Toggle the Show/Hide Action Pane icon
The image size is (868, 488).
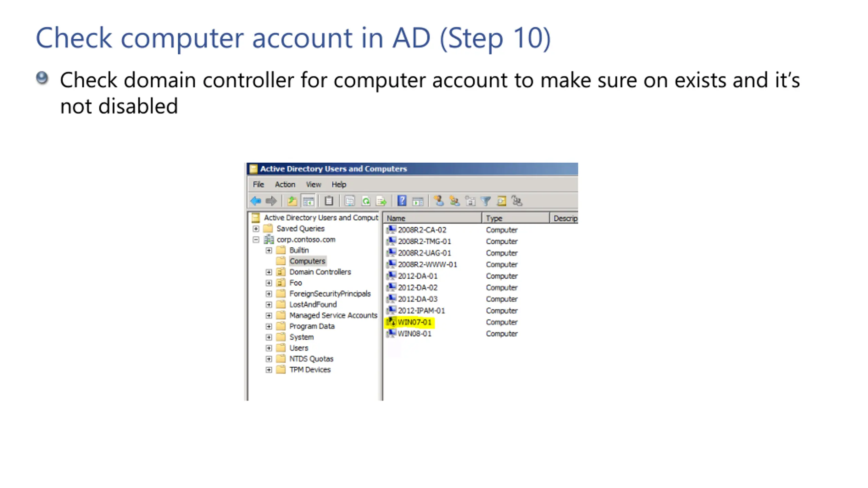pos(418,201)
